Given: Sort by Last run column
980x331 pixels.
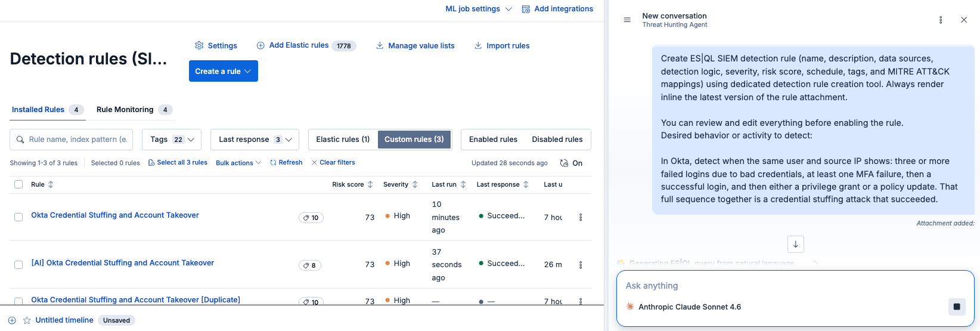Looking at the screenshot, I should point(463,184).
